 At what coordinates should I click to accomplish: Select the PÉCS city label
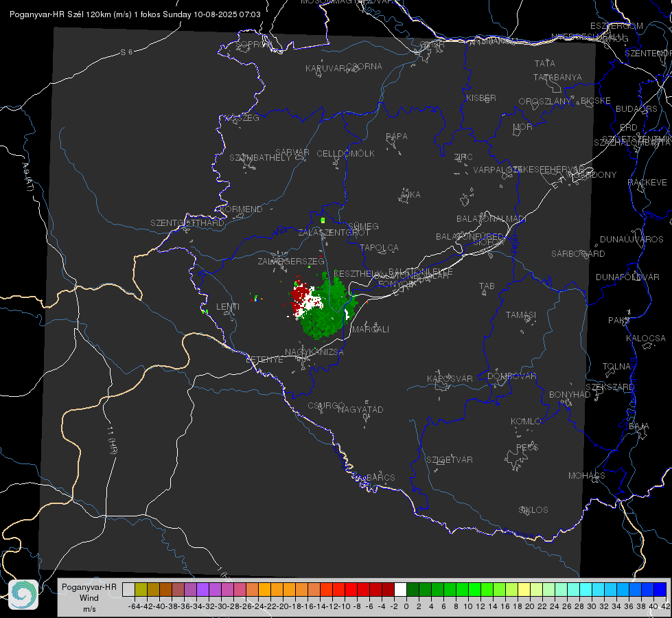pyautogui.click(x=526, y=447)
